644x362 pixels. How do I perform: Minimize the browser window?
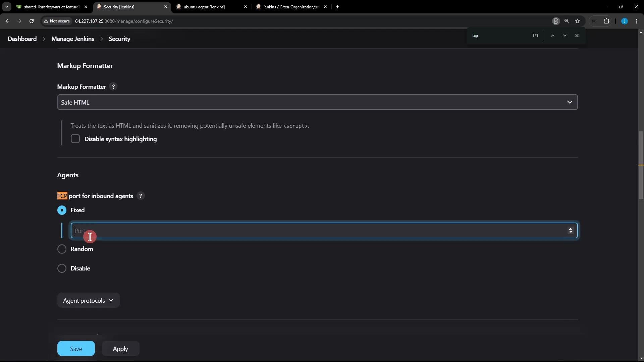pos(605,7)
